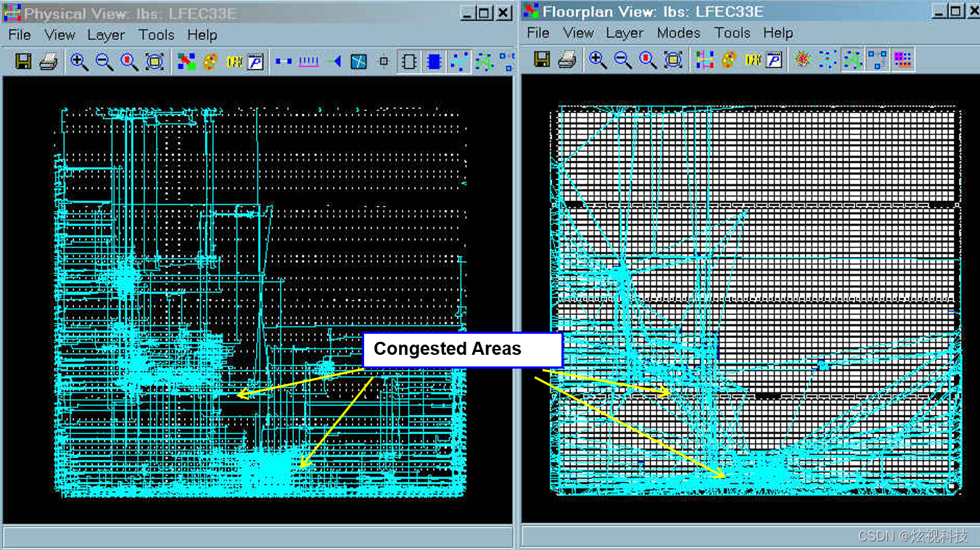Maximize the Floorplan View window
The height and width of the screenshot is (550, 980).
[x=957, y=12]
